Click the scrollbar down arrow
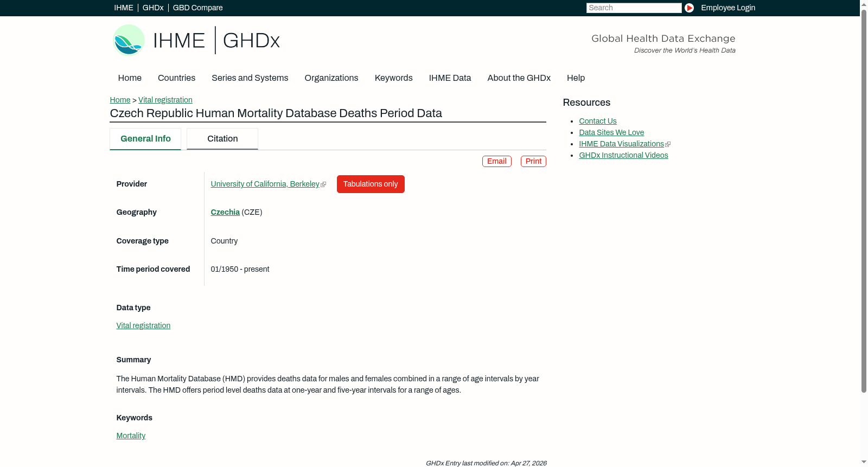The width and height of the screenshot is (868, 467). [864, 463]
